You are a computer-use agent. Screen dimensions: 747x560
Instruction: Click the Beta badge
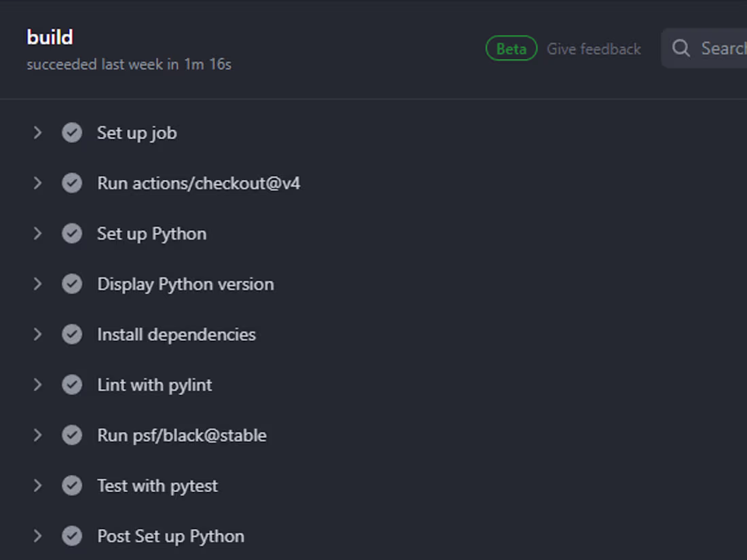(511, 48)
